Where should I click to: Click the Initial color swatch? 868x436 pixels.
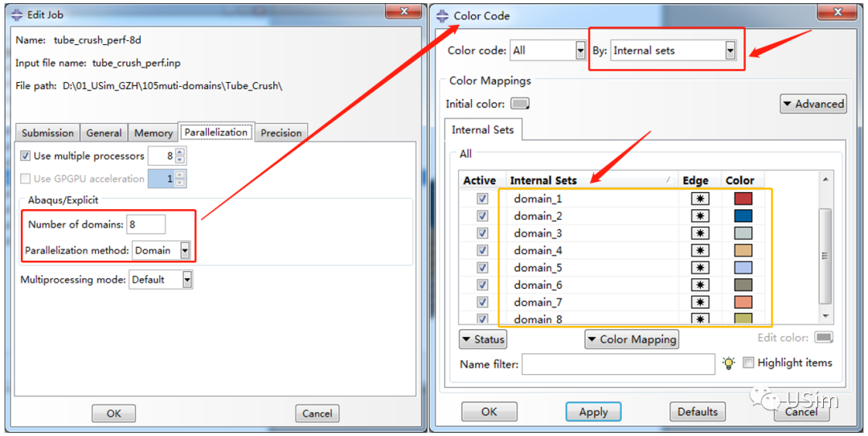(520, 104)
